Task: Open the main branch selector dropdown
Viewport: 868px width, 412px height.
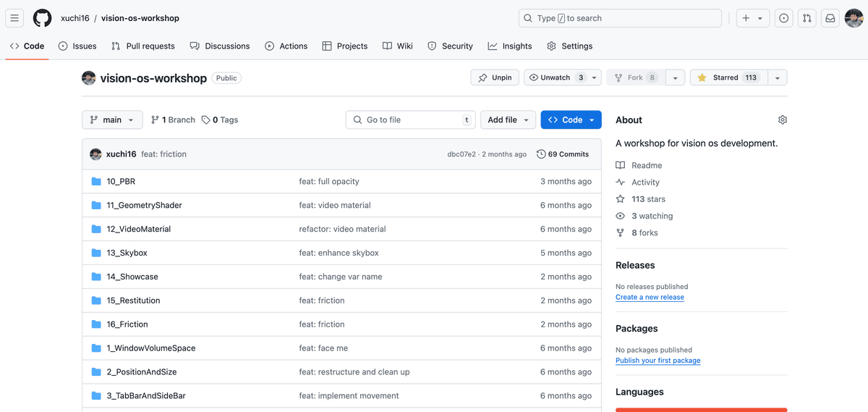Action: (x=112, y=120)
